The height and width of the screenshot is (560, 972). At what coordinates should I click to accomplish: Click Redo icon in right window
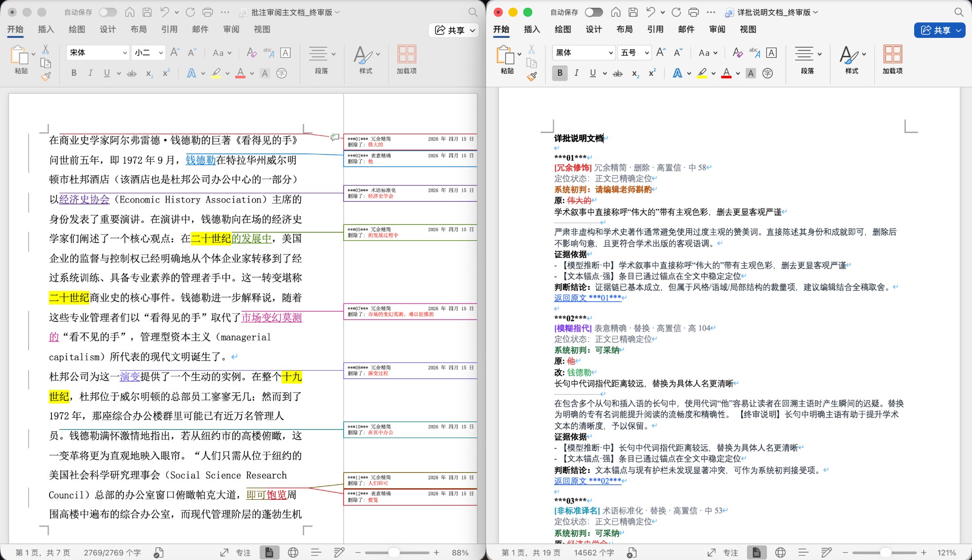(676, 12)
